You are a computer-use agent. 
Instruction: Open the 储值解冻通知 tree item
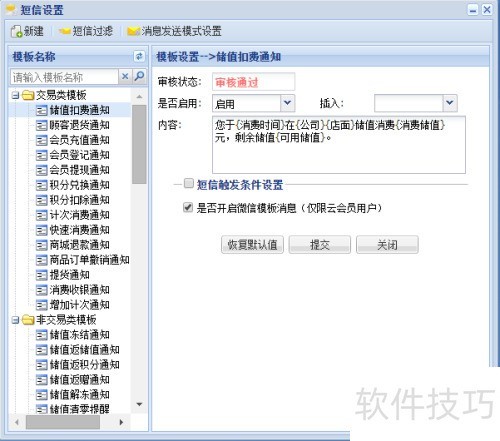click(x=72, y=395)
